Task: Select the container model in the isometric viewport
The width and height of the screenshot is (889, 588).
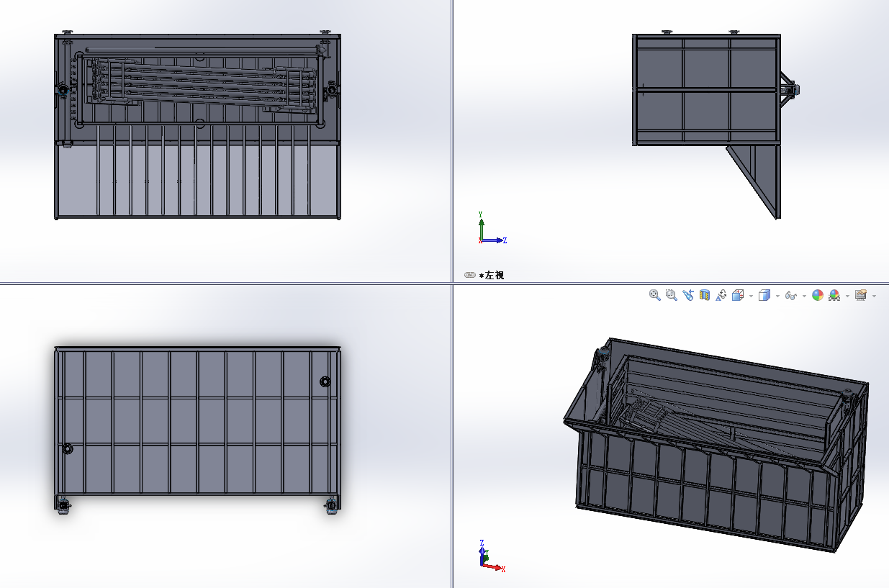Action: (716, 445)
